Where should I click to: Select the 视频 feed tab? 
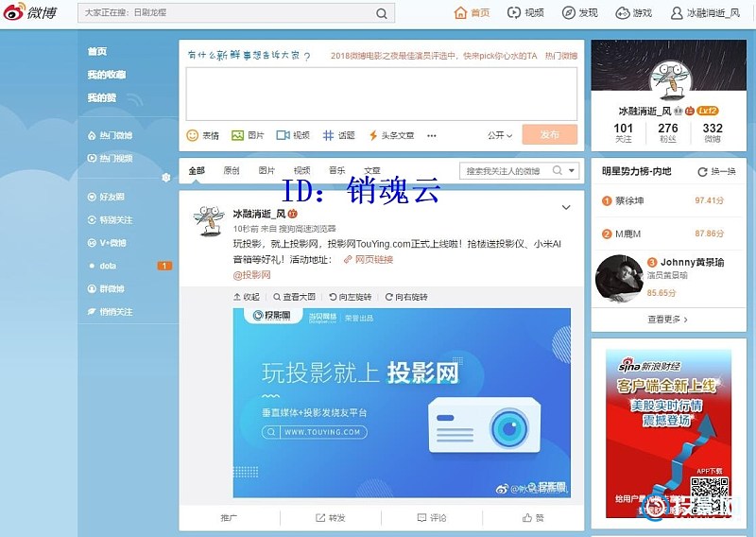(301, 170)
